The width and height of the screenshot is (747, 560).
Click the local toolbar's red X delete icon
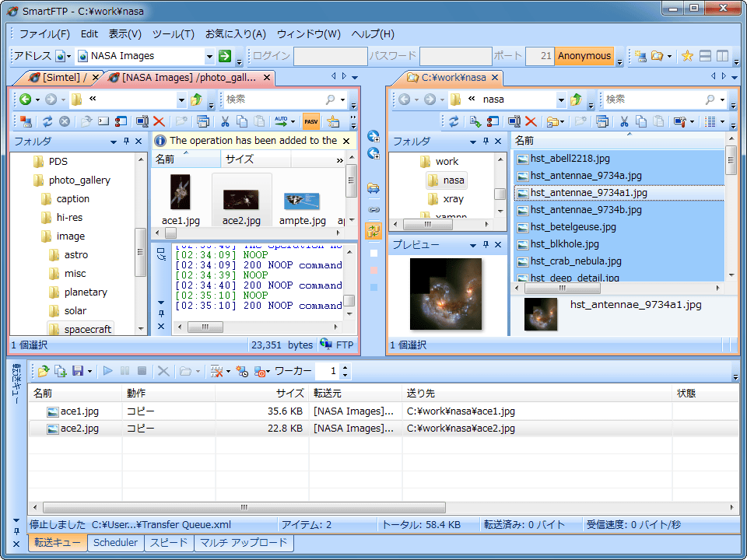pos(531,121)
